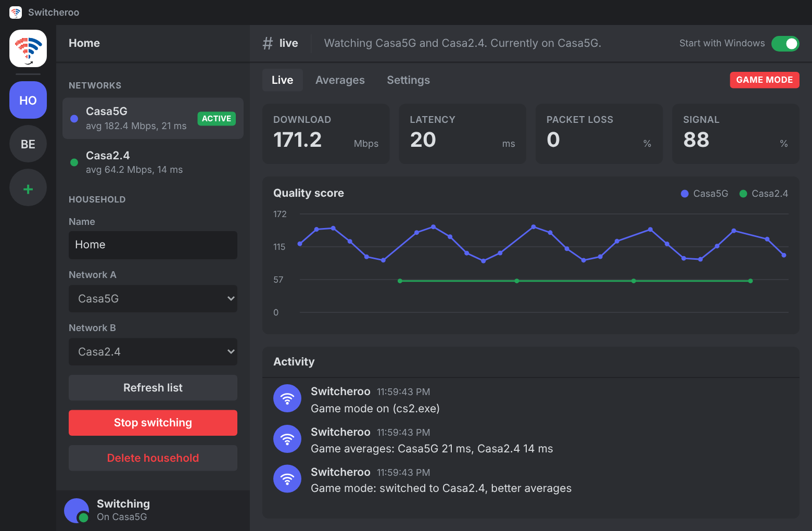Click the avatar beside the Game averages message

[287, 439]
